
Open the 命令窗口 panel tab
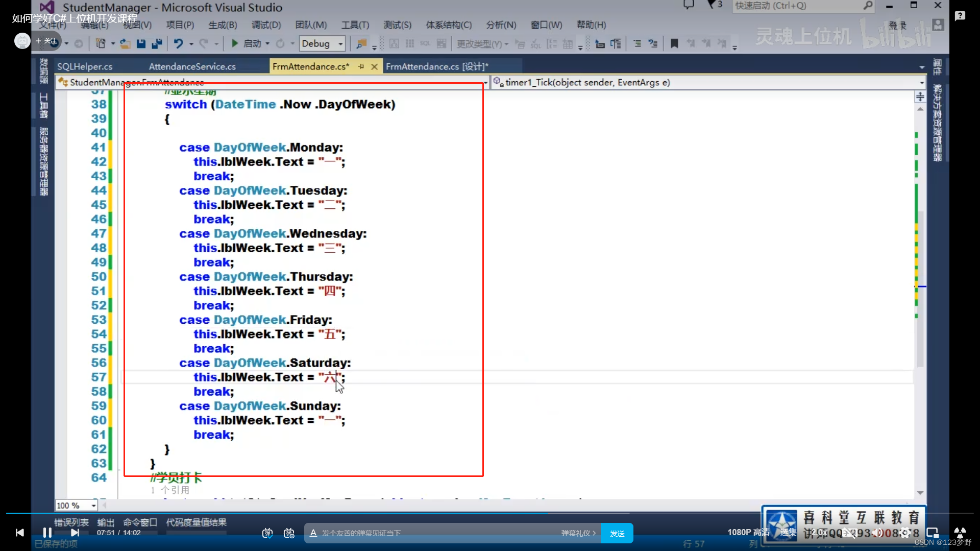(x=140, y=522)
